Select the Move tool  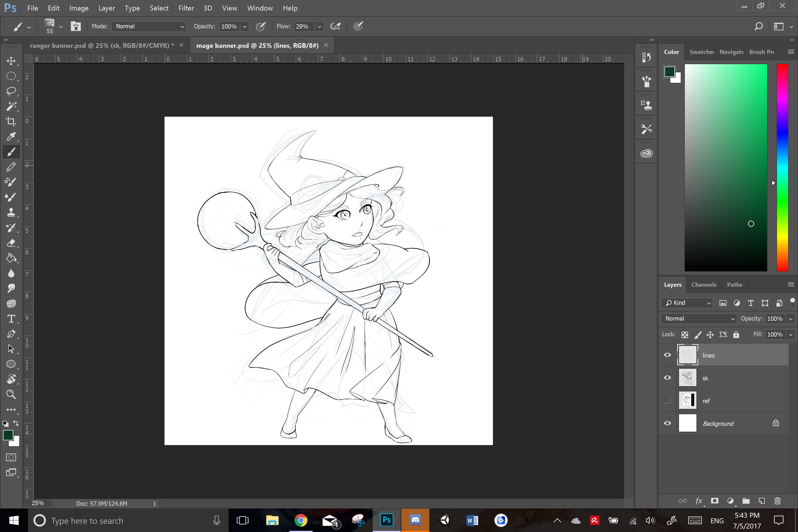[x=11, y=61]
